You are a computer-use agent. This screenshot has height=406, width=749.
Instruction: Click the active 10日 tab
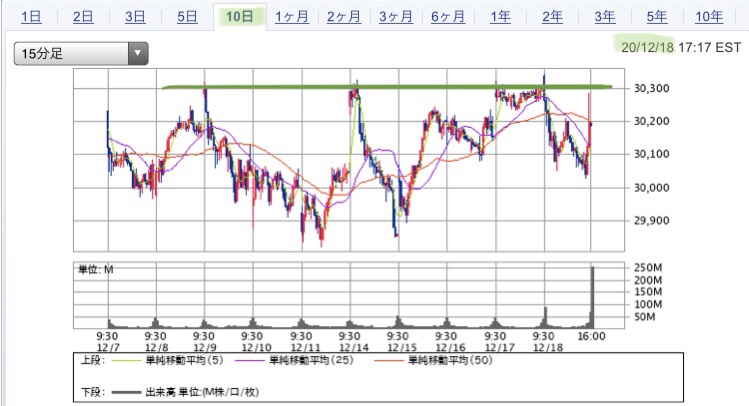coord(240,17)
